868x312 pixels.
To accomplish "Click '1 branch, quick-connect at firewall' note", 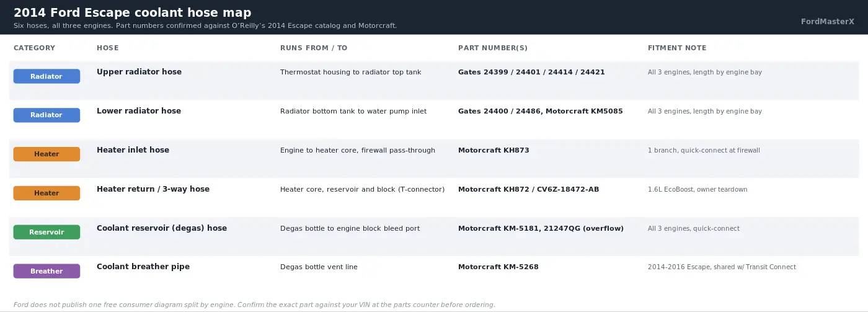I will tap(704, 151).
